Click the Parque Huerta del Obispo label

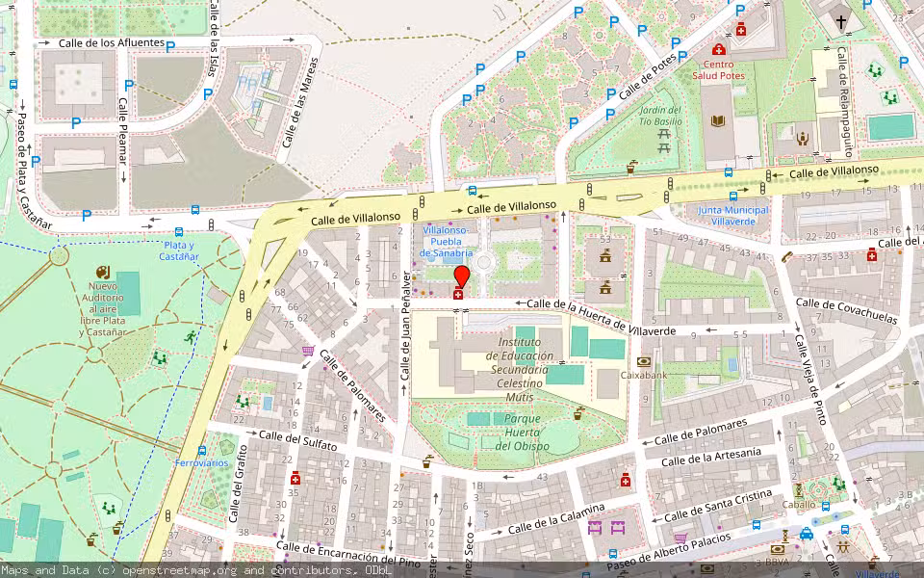(x=522, y=433)
